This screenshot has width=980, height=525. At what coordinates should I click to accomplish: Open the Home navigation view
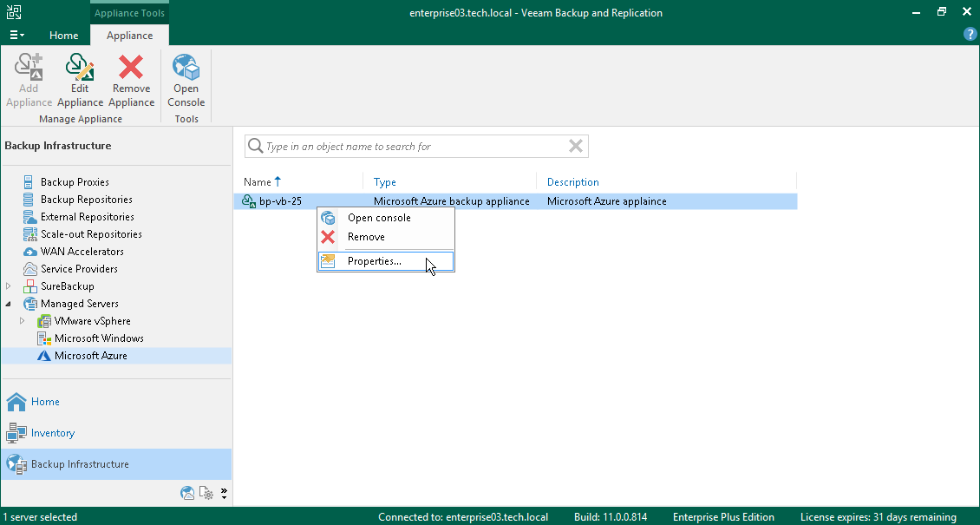pos(116,402)
